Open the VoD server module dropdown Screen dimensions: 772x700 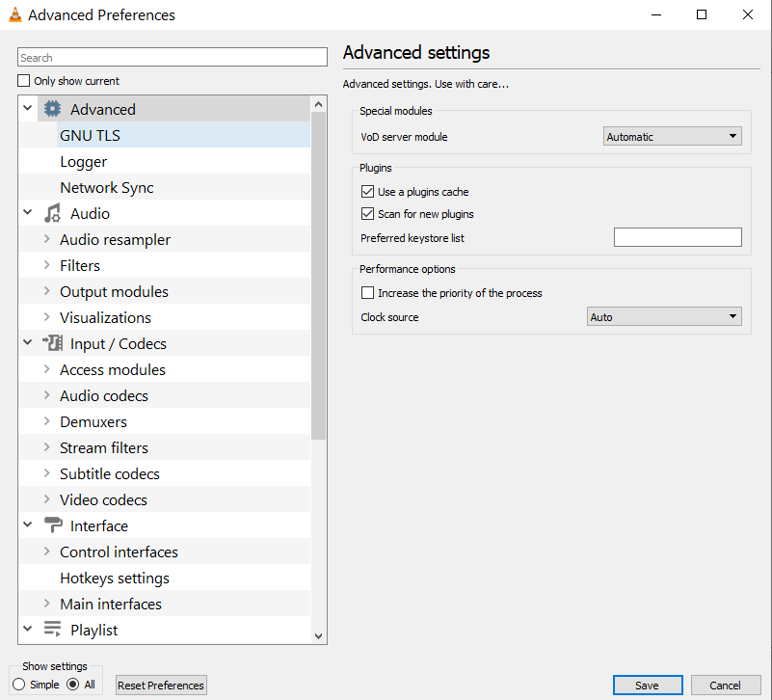coord(673,136)
